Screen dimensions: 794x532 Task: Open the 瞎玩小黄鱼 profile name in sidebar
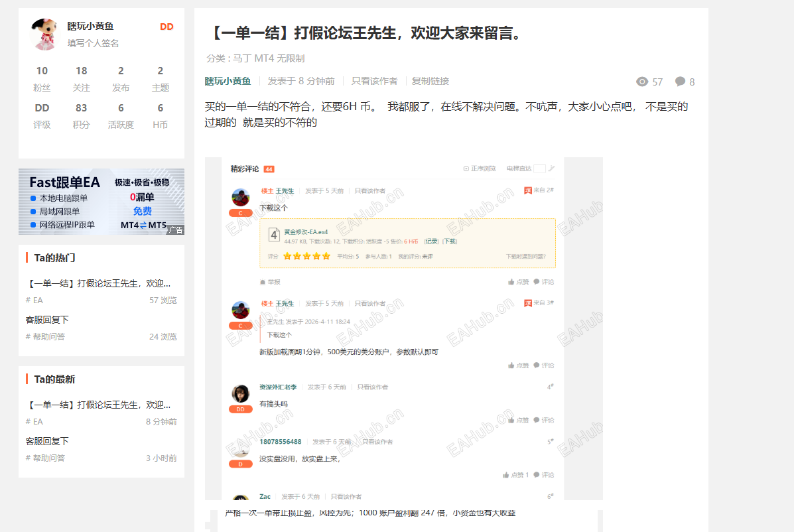click(x=90, y=26)
